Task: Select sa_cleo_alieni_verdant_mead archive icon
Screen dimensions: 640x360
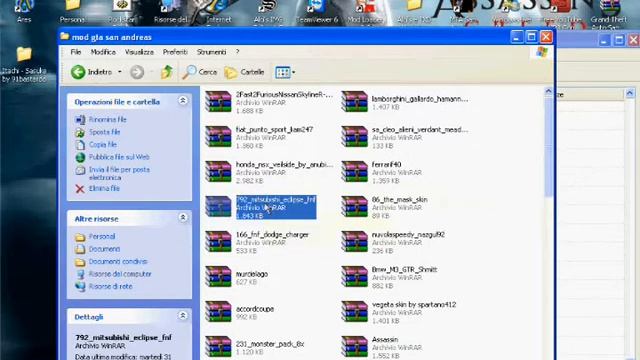Action: click(x=354, y=137)
